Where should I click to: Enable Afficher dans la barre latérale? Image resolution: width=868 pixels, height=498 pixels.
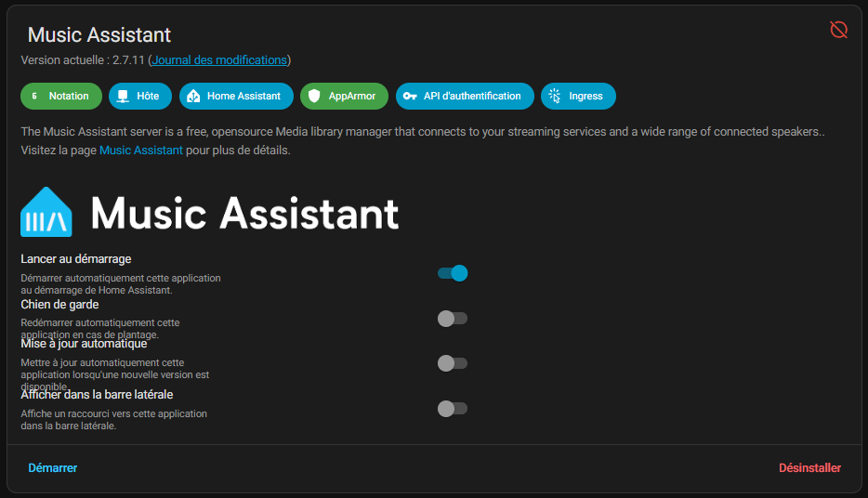(453, 408)
